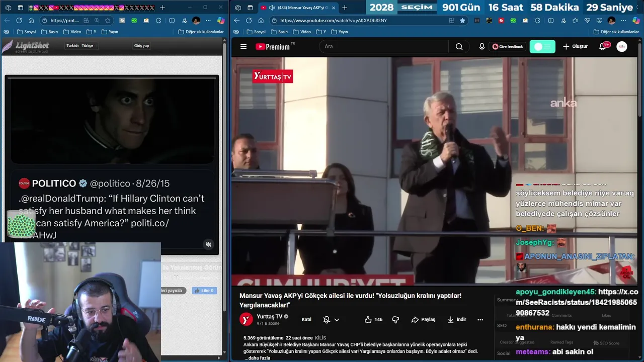Image resolution: width=644 pixels, height=362 pixels.
Task: Open left browser settings and more menu
Action: pyautogui.click(x=208, y=21)
